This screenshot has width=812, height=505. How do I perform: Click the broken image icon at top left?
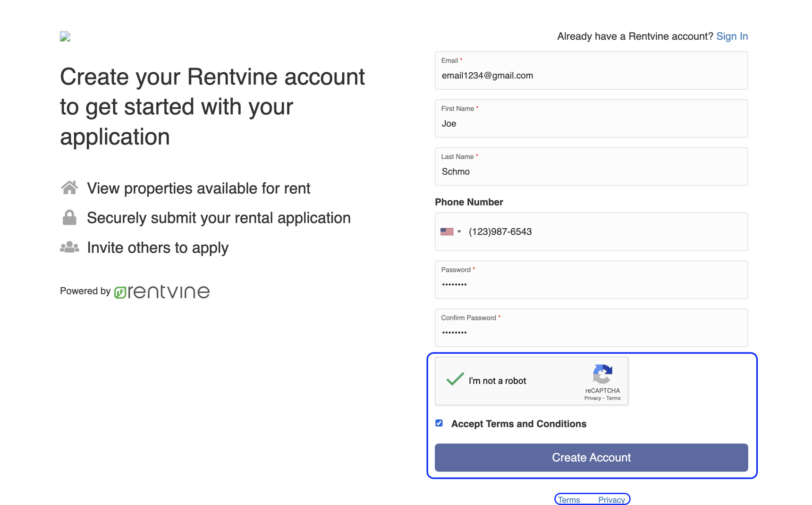tap(65, 36)
